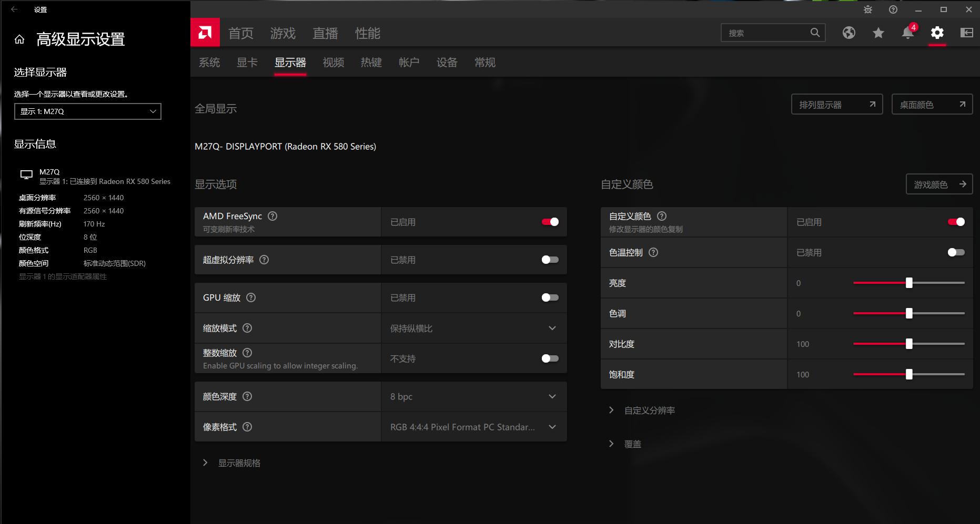Click 游戏颜色 button
The image size is (980, 524).
pos(939,184)
